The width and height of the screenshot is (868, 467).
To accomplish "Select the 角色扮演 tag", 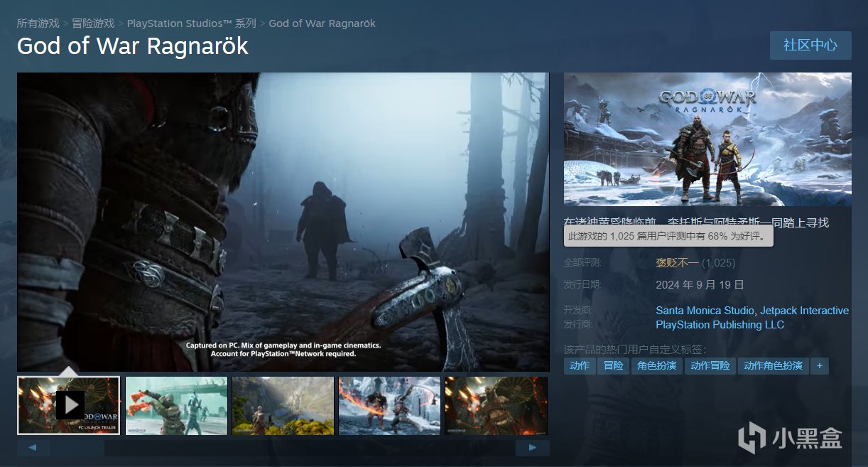I will click(657, 366).
